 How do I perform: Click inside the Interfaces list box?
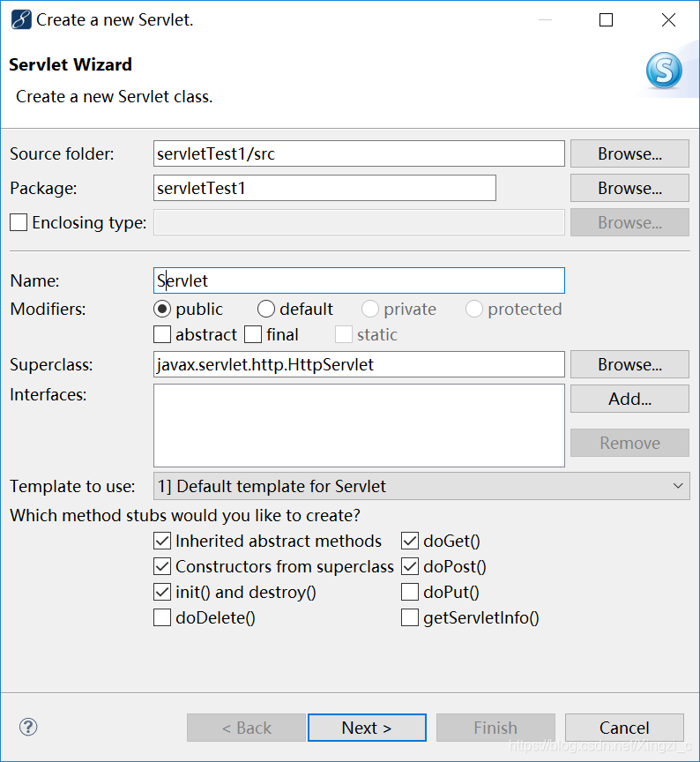[359, 426]
